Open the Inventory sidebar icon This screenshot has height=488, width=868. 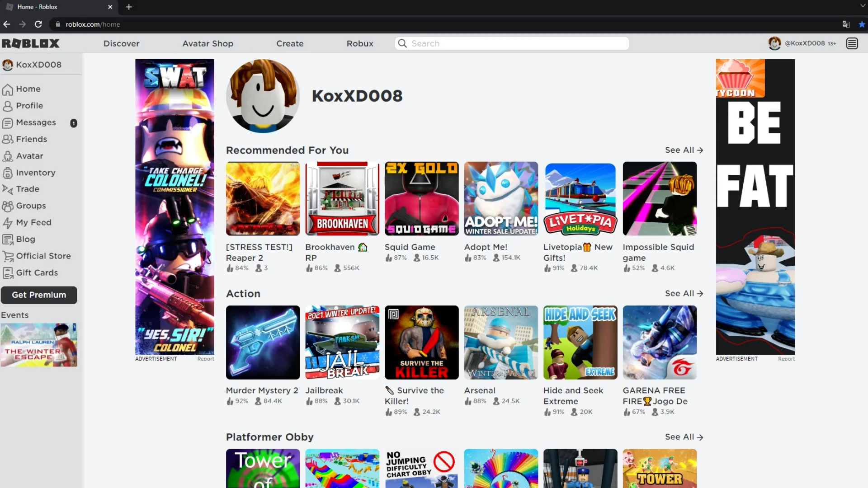coord(8,173)
